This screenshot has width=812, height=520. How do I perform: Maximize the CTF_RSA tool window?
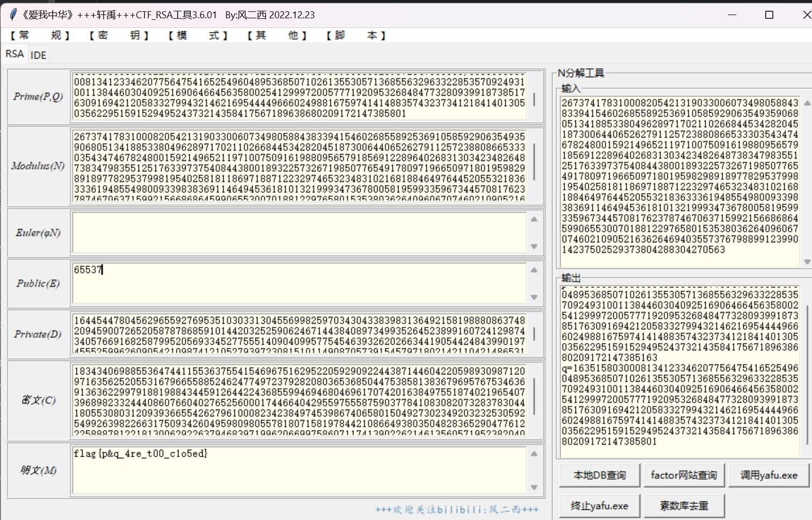point(769,15)
